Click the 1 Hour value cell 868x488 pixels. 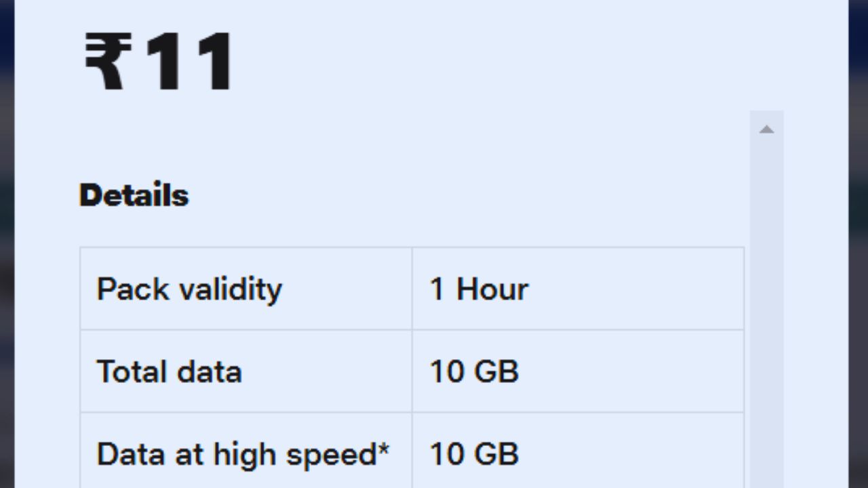coord(578,289)
